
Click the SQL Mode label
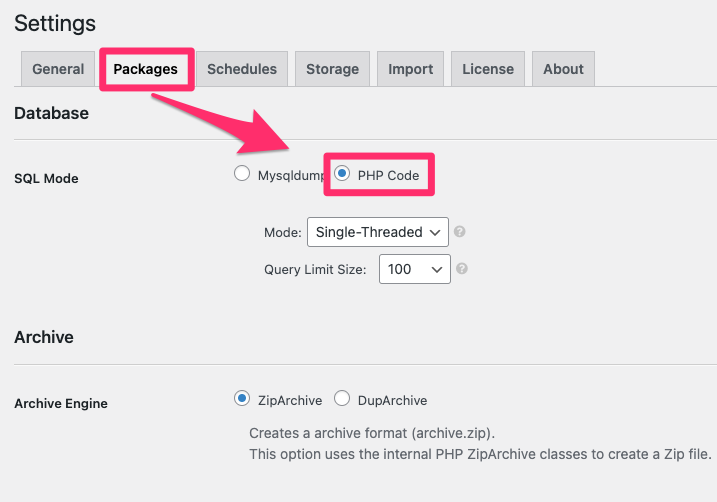(46, 178)
